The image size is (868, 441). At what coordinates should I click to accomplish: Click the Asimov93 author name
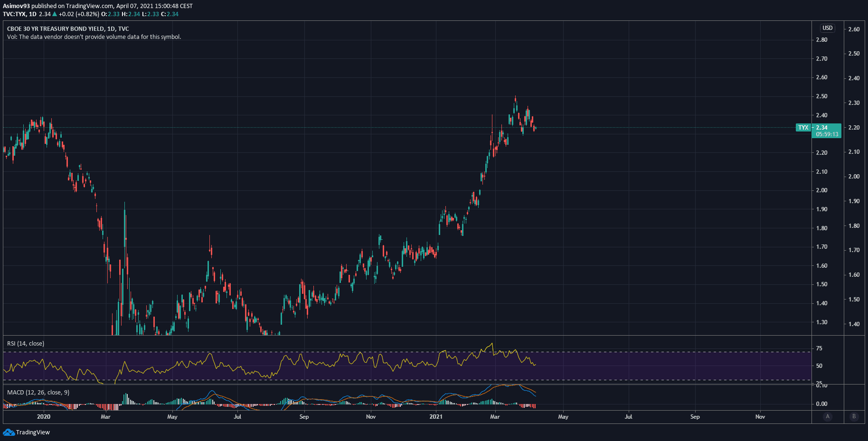click(16, 6)
